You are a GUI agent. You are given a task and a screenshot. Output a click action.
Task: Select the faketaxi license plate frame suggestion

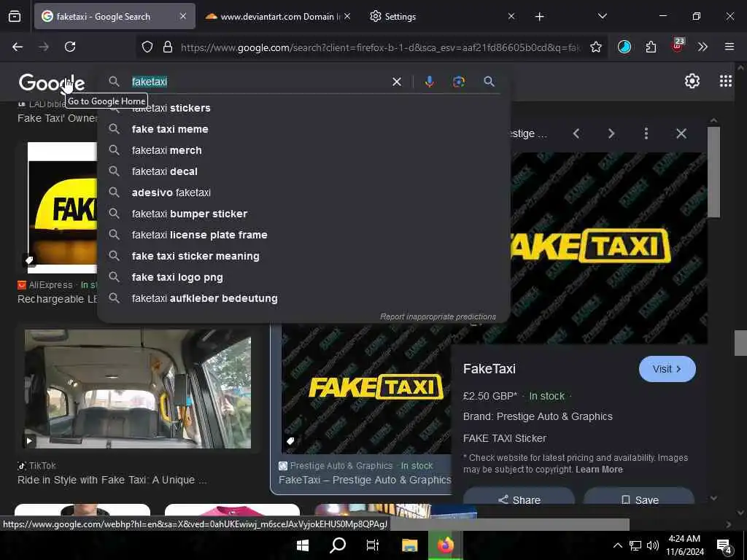coord(303,235)
